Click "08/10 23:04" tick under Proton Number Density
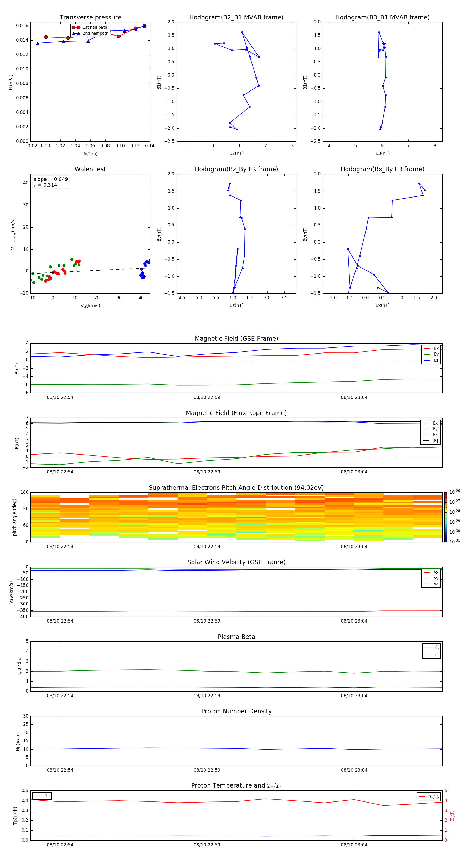This screenshot has width=473, height=868. coord(354,770)
